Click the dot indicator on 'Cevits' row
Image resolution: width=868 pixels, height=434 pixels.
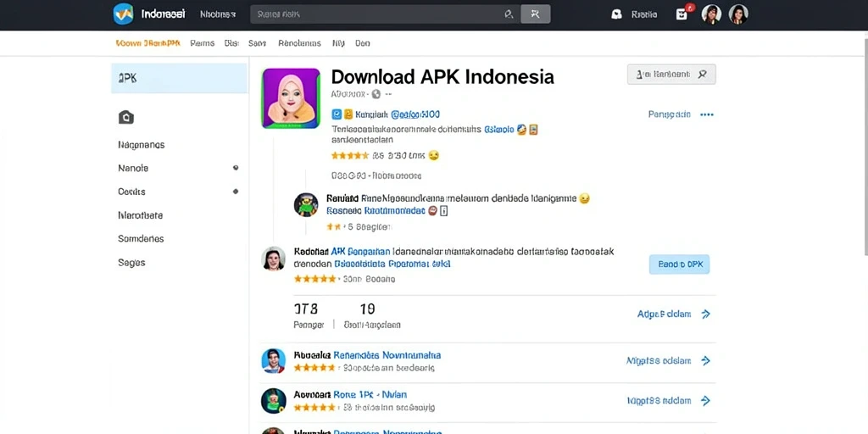(x=236, y=192)
